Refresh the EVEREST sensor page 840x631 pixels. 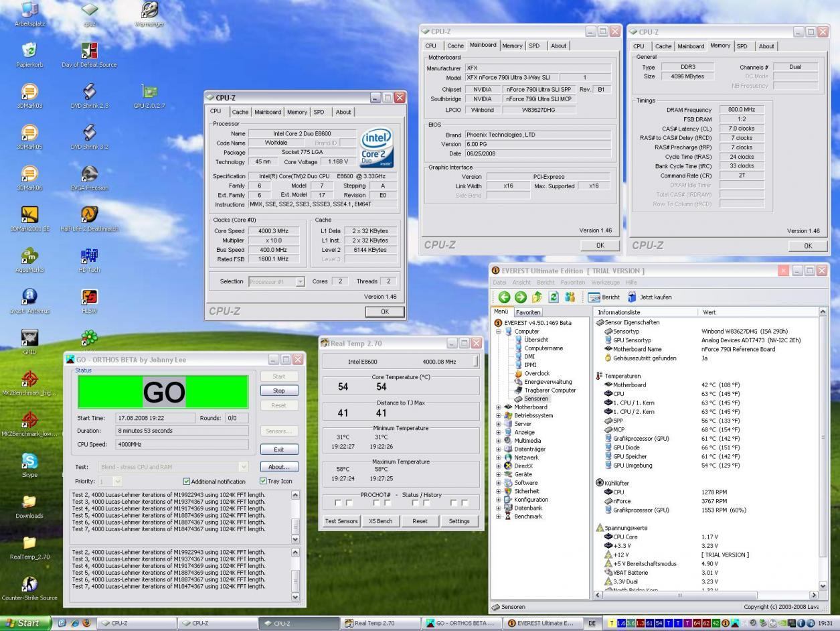pyautogui.click(x=554, y=297)
